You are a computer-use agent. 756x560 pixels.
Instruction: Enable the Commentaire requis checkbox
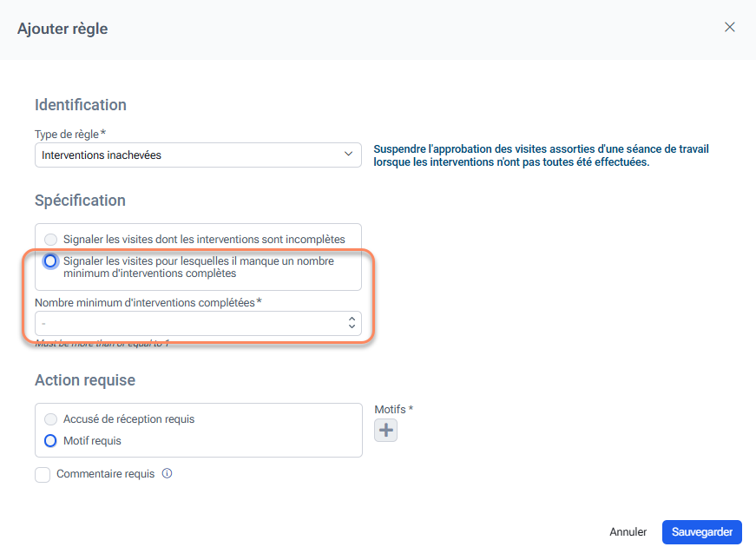tap(43, 475)
